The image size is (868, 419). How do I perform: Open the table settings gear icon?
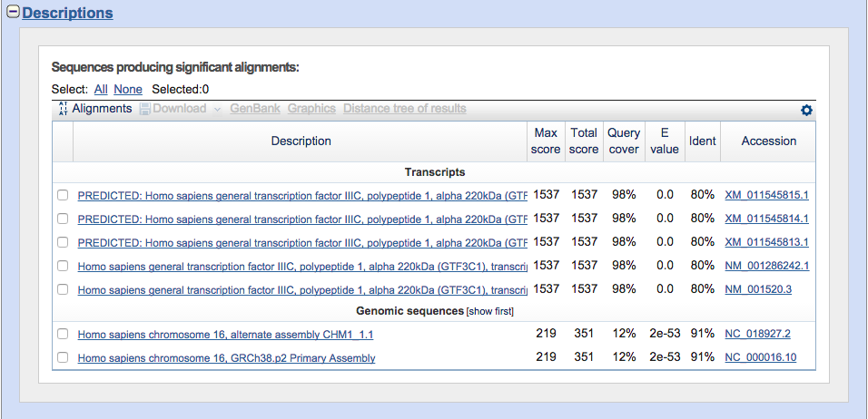coord(806,110)
